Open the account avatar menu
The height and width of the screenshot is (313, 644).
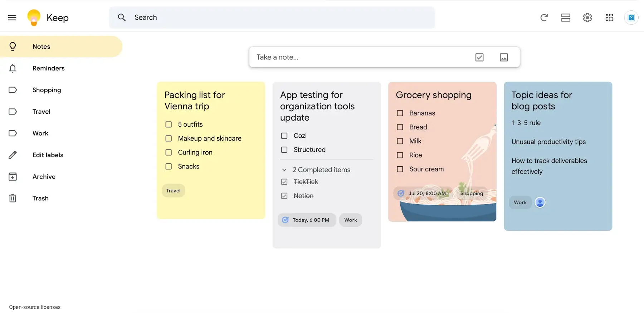click(x=631, y=18)
